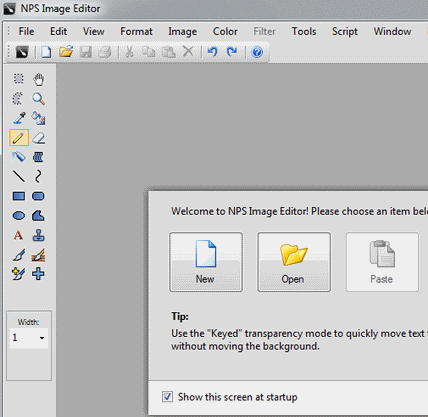Select the Rounded Rectangle tool
Screen dimensions: 428x417
(x=38, y=196)
